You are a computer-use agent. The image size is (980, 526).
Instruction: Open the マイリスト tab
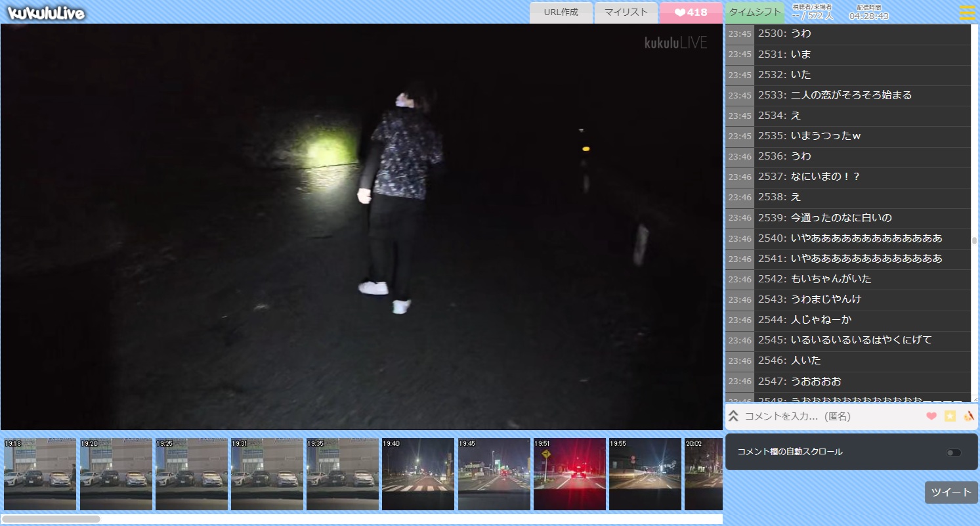point(626,12)
